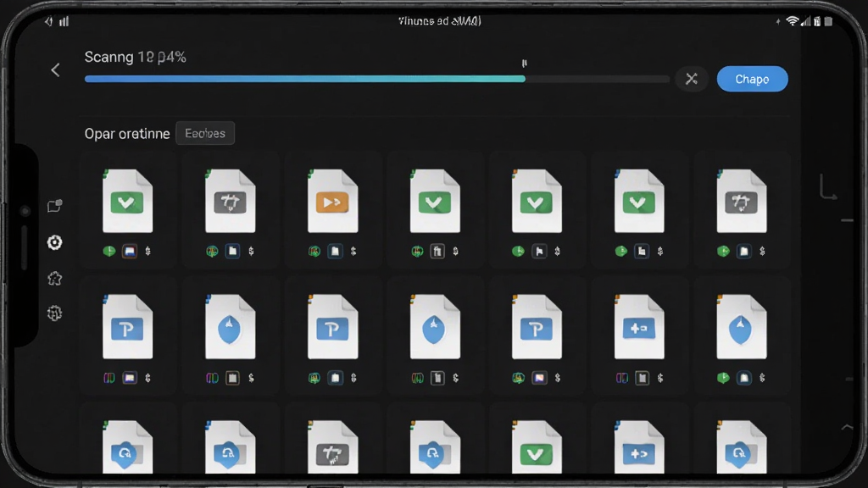868x488 pixels.
Task: Open the first blue P file in middle row
Action: 127,327
